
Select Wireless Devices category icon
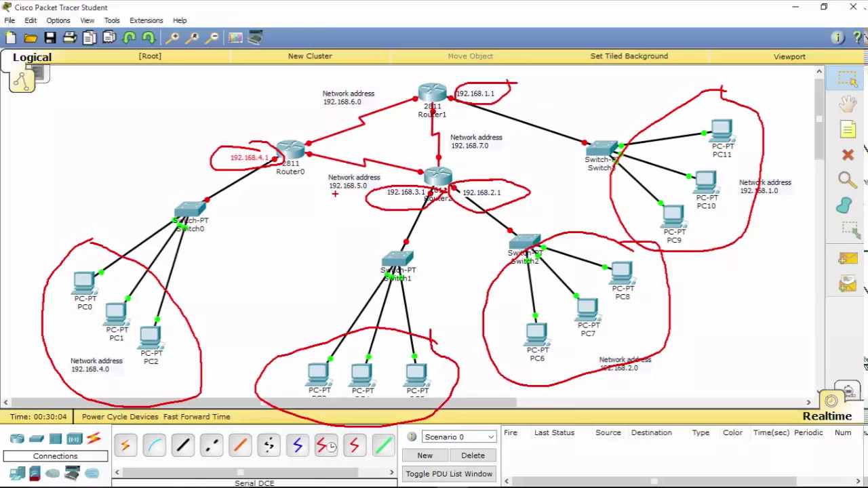[74, 439]
